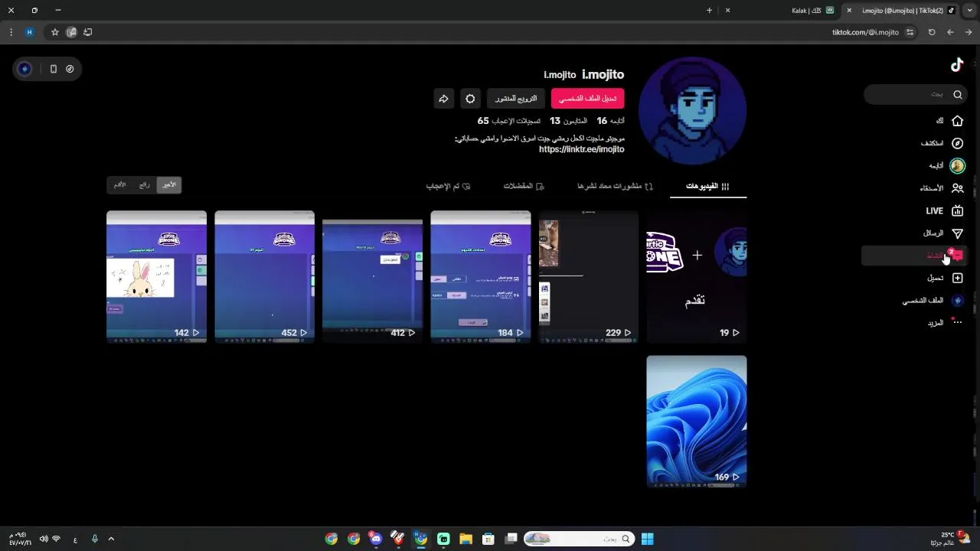The width and height of the screenshot is (980, 551).
Task: Open the linktr.ee/imojito link
Action: [582, 149]
